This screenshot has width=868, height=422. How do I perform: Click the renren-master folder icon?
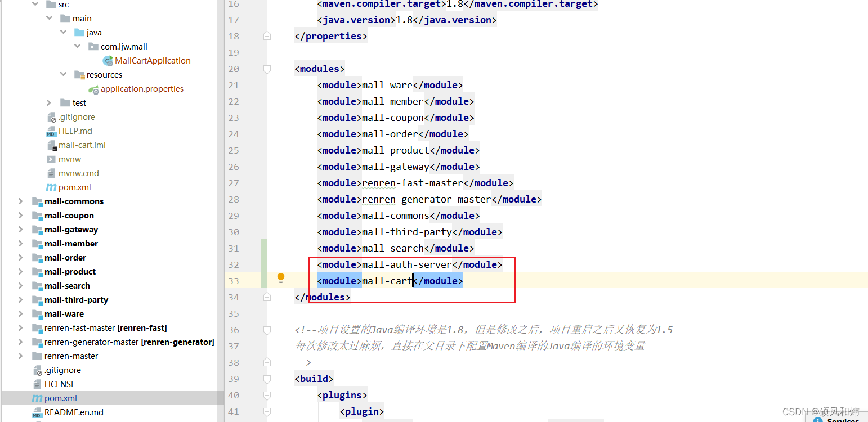(x=37, y=356)
